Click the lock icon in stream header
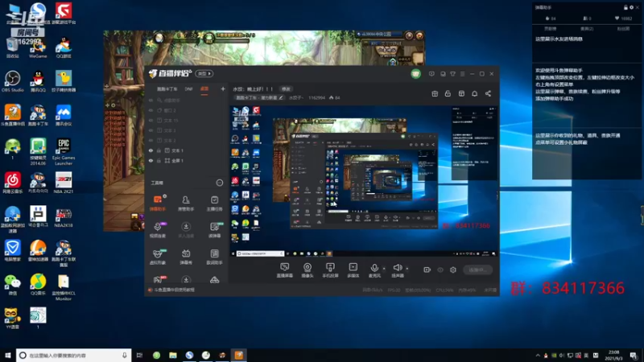 click(448, 93)
